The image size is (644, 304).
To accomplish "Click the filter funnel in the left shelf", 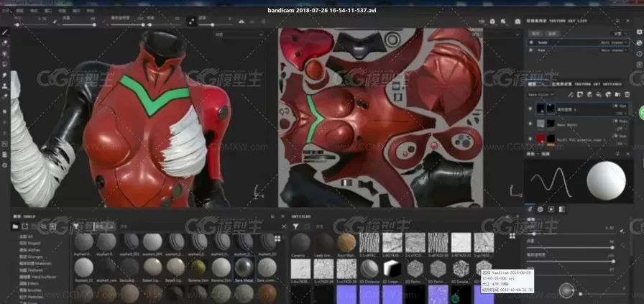I will [76, 226].
